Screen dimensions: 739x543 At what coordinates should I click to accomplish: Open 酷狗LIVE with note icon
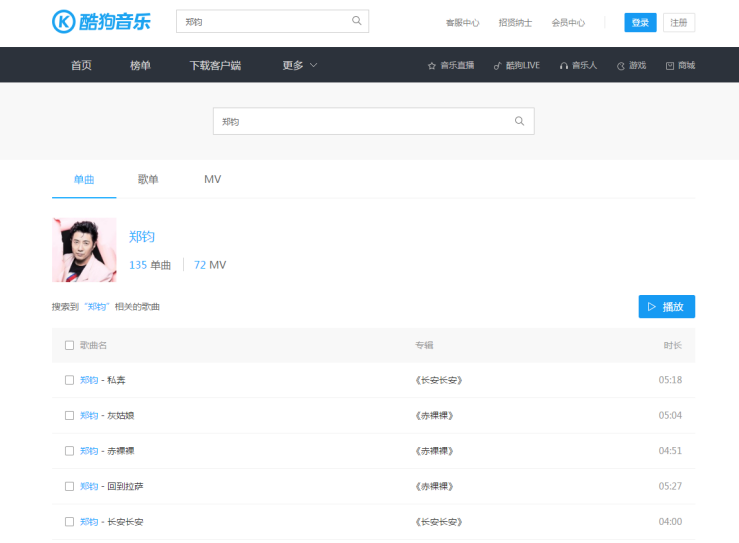pyautogui.click(x=517, y=65)
